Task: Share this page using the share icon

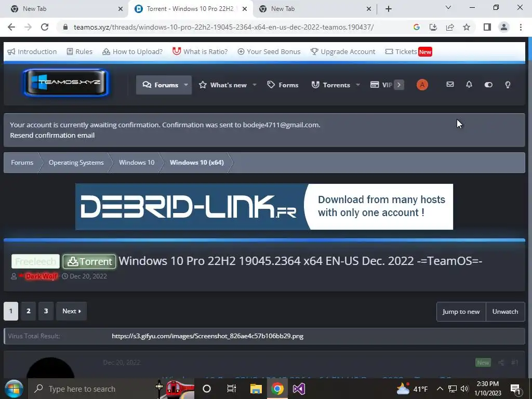Action: pos(450,27)
